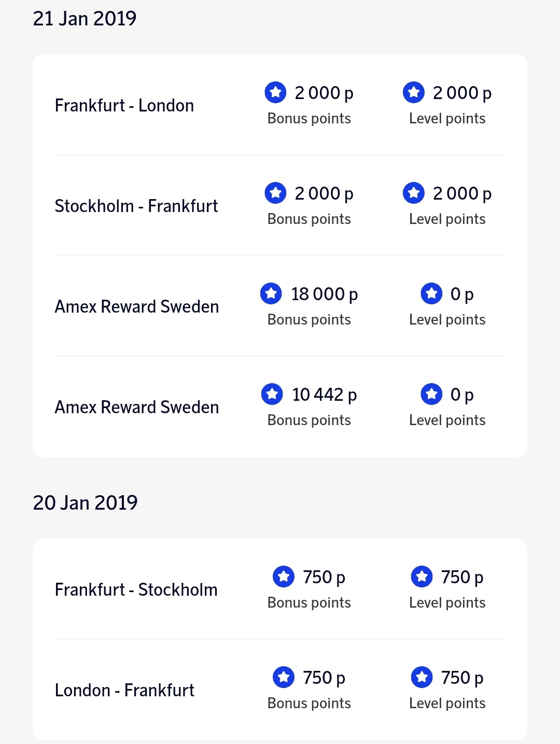This screenshot has width=560, height=744.
Task: Click the level points star in London - Frankfurt row
Action: [x=422, y=678]
